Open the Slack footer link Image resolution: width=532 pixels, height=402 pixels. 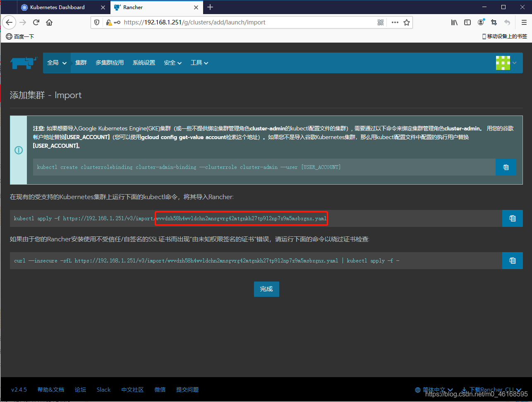pos(103,390)
